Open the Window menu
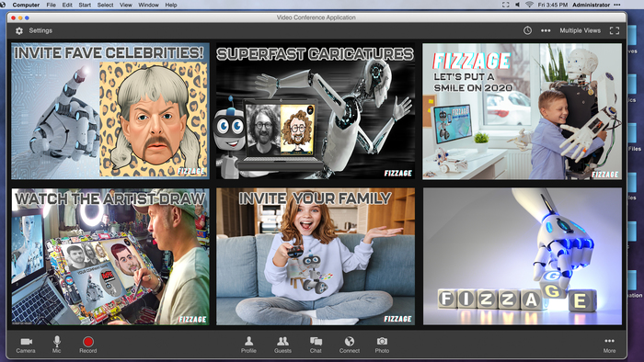The height and width of the screenshot is (362, 644). tap(148, 5)
